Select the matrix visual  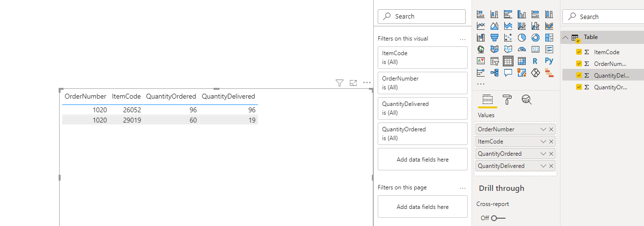click(x=522, y=61)
